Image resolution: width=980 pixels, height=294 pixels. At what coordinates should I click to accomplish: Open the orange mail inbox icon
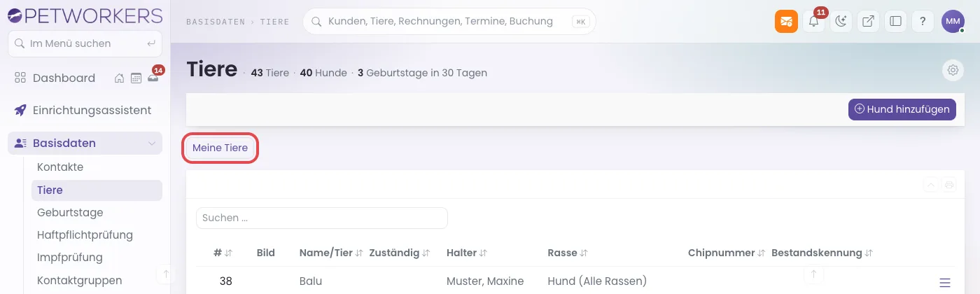point(786,21)
